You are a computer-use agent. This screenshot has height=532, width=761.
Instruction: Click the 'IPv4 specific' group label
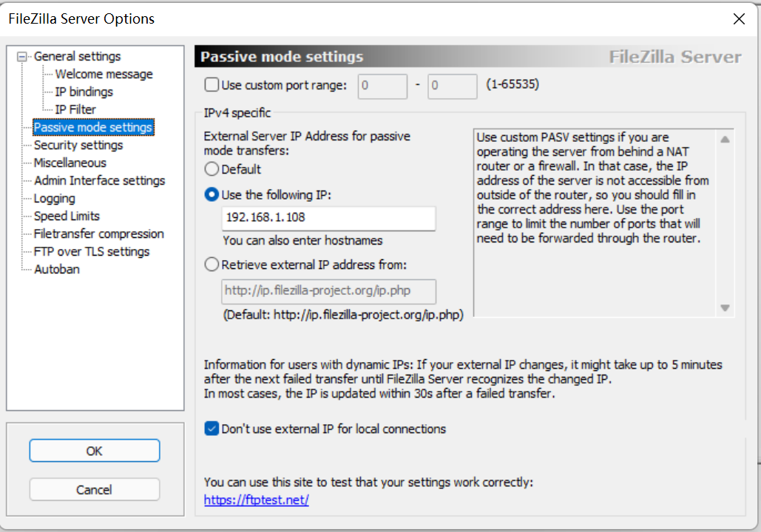pyautogui.click(x=237, y=113)
